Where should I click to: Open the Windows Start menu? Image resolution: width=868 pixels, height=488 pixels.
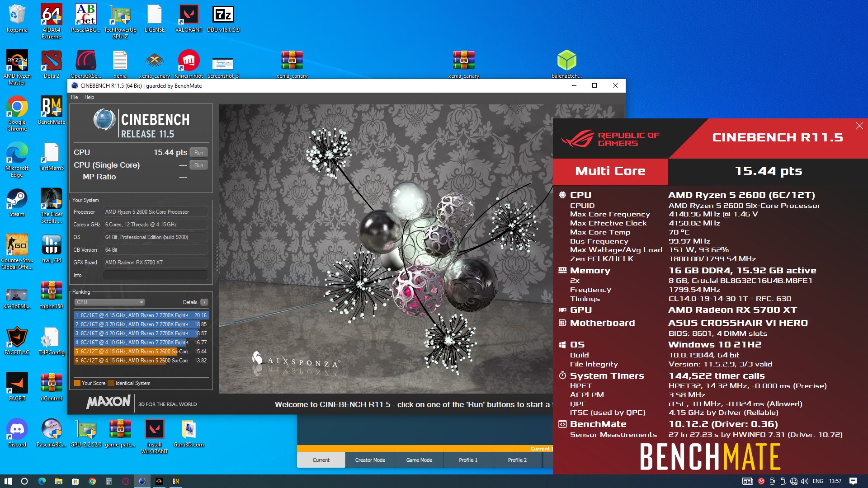coord(8,481)
